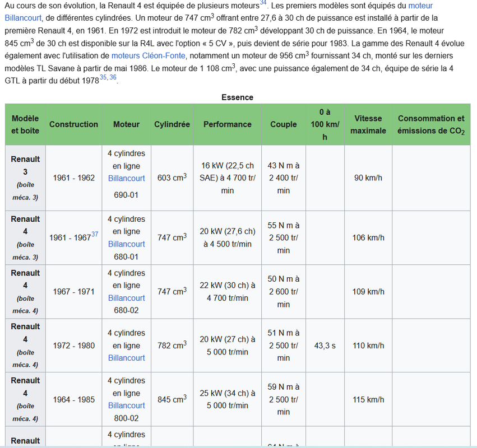Click the Modèle et boîte column header
Viewport: 477px width, 448px height.
[25, 124]
